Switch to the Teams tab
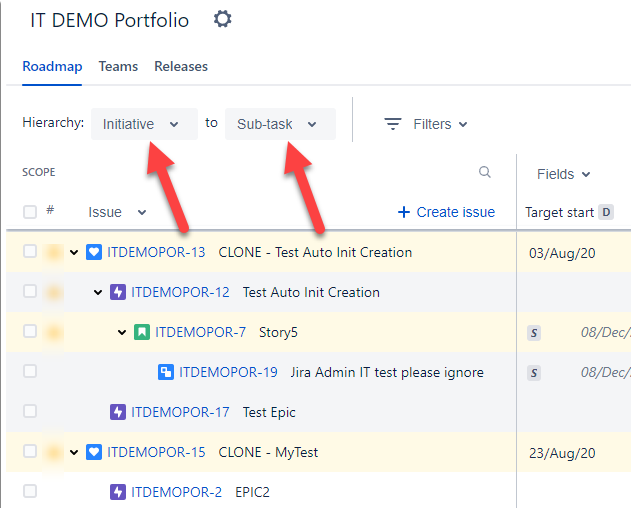 (x=118, y=66)
